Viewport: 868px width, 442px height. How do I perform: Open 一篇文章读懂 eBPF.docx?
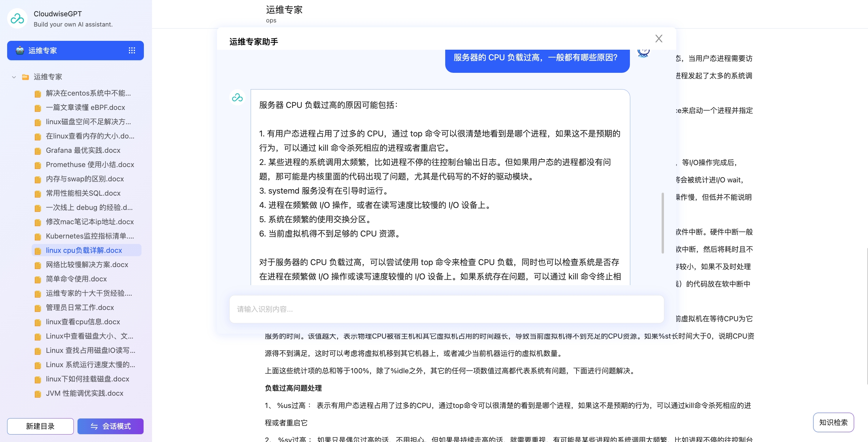(85, 108)
